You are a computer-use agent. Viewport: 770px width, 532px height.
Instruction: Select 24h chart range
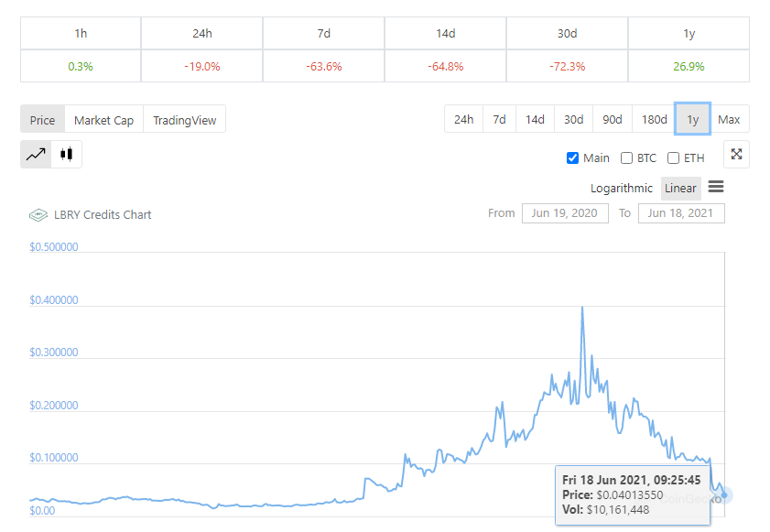(463, 119)
